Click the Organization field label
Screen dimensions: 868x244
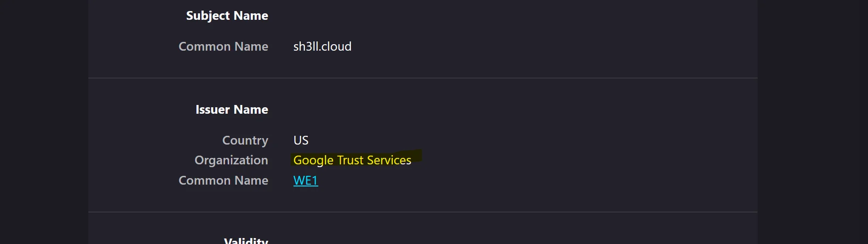click(x=231, y=160)
